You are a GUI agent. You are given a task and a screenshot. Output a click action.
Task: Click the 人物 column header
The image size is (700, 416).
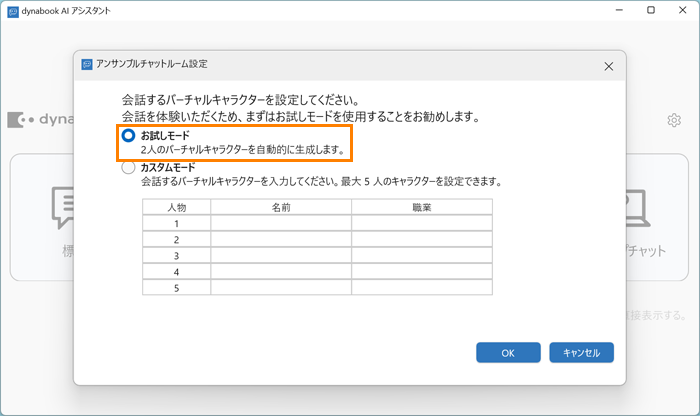point(176,207)
